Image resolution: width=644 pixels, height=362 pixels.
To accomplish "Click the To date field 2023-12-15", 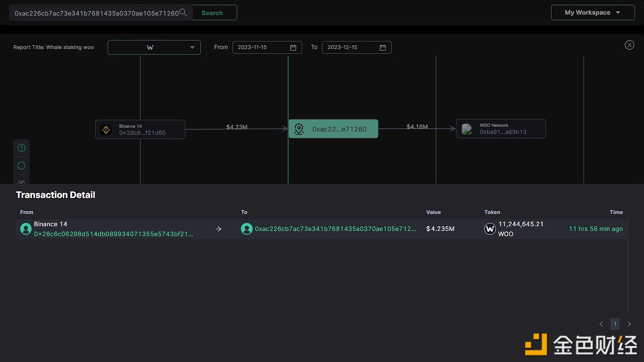I will pos(357,47).
